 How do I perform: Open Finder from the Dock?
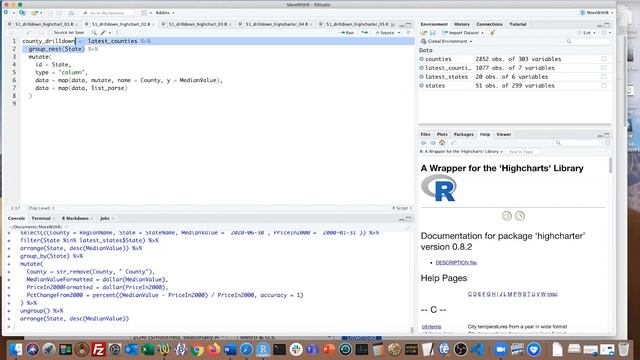point(16,350)
